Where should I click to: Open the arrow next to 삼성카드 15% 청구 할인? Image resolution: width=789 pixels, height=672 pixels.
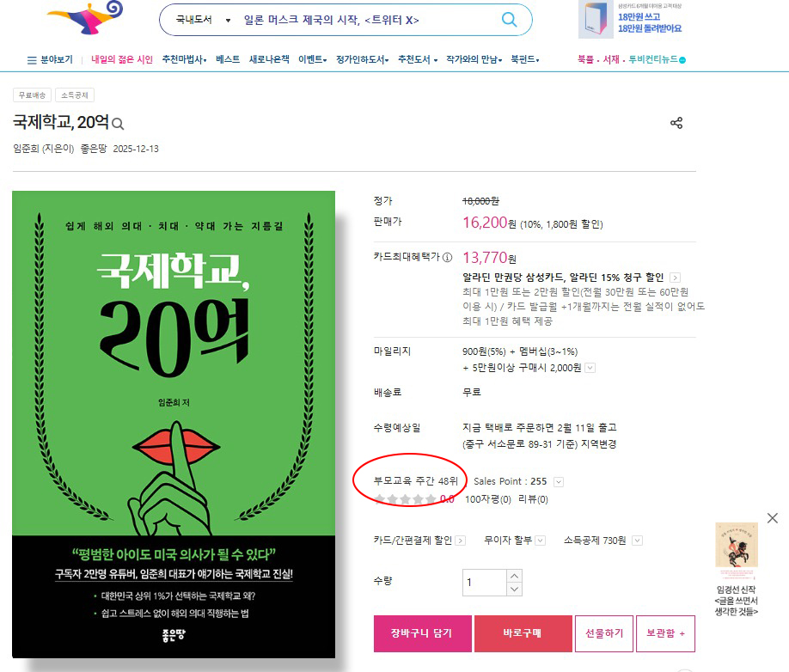[676, 278]
